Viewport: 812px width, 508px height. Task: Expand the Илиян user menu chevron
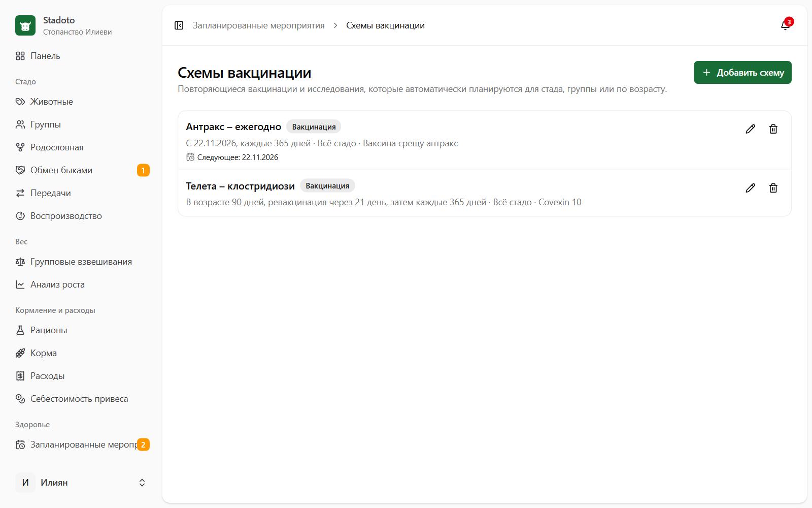142,483
